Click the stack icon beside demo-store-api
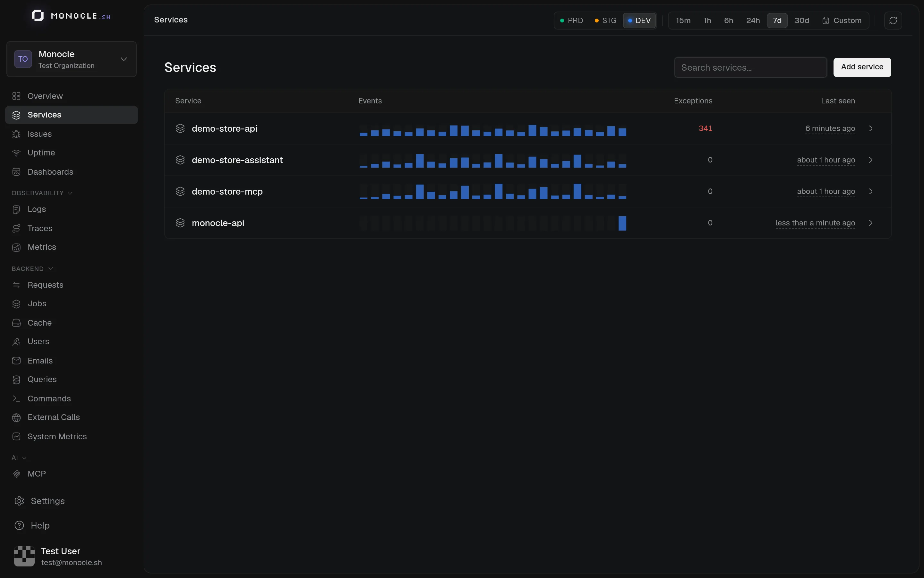 tap(180, 128)
